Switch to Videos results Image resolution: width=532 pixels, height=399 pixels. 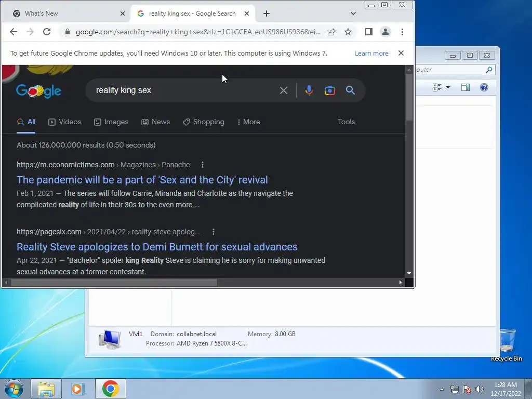click(x=65, y=122)
